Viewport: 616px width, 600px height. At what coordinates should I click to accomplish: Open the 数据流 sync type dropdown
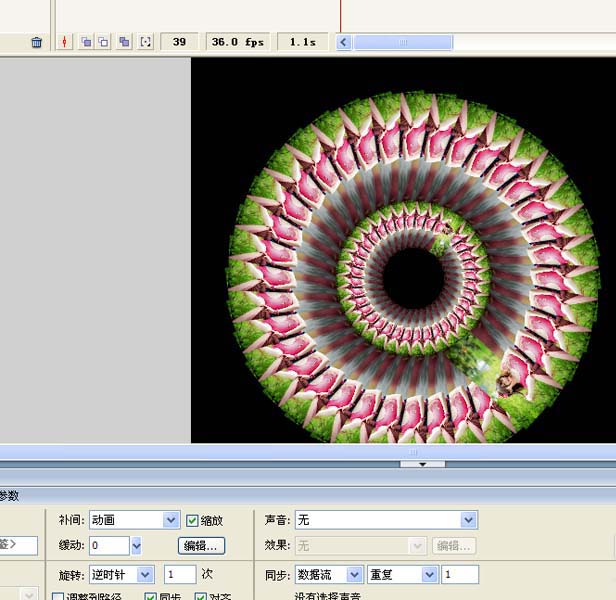[354, 574]
